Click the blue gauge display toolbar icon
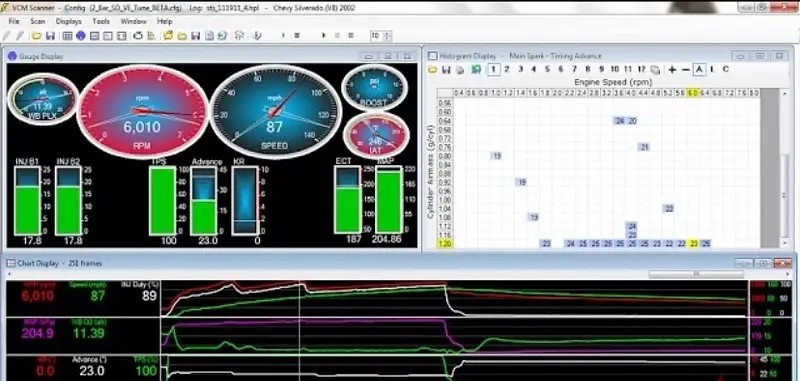The image size is (800, 381). (x=80, y=36)
